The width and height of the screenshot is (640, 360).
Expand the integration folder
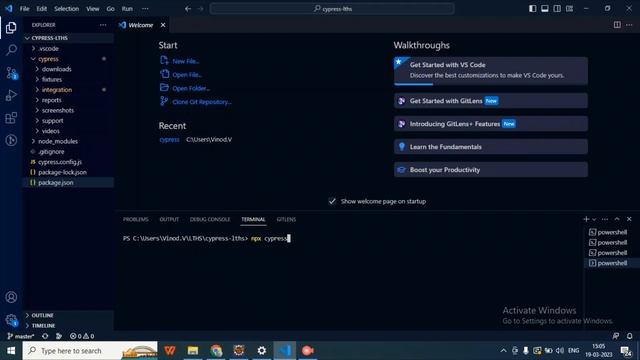[68, 90]
